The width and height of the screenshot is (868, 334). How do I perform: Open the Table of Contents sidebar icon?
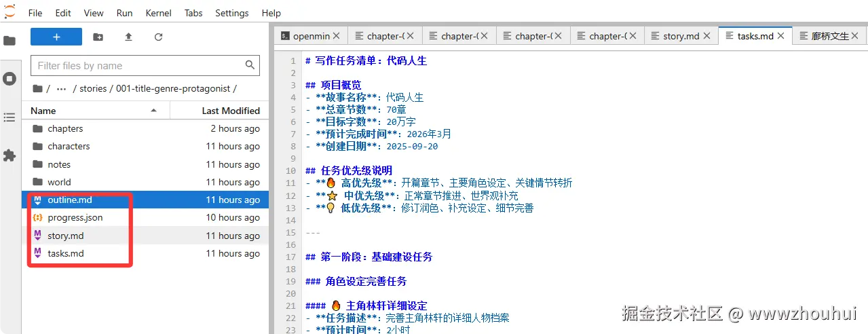tap(10, 117)
